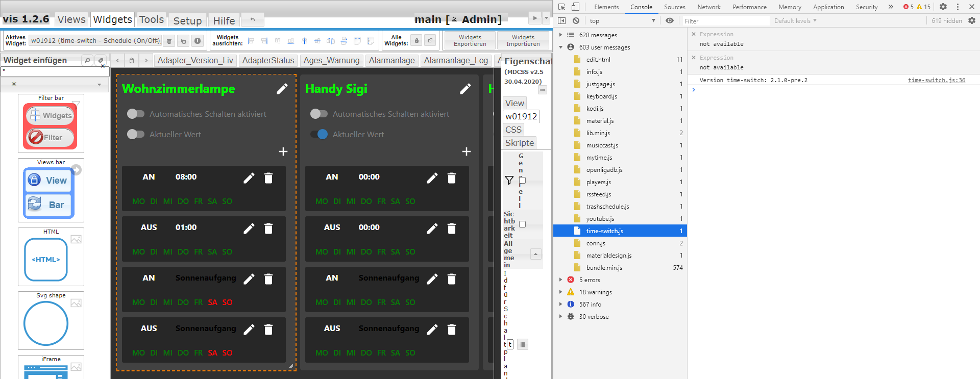Delete the Wohnzimmerlampe AN 08:00 trigger
This screenshot has height=379, width=980.
[x=268, y=178]
